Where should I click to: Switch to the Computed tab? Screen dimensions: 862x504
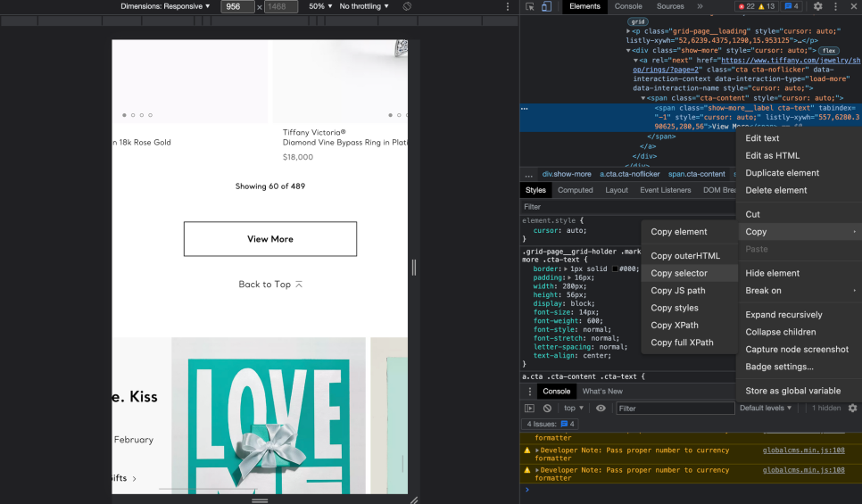(576, 190)
